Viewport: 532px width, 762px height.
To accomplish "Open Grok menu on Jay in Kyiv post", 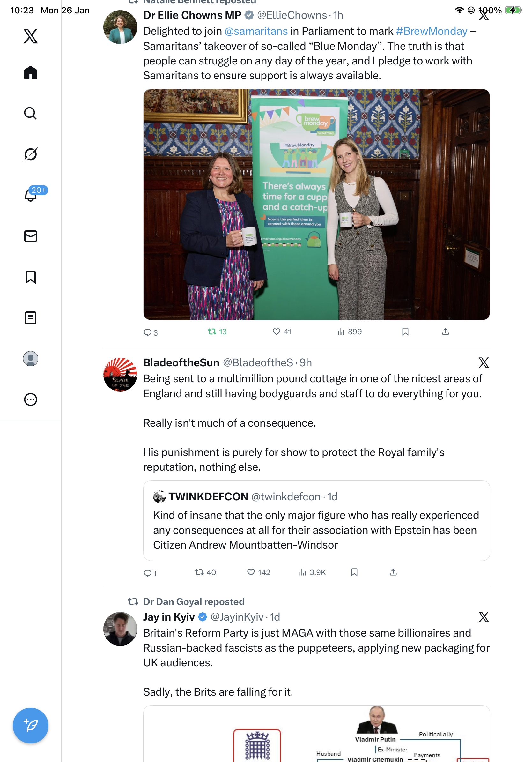I will [x=484, y=617].
